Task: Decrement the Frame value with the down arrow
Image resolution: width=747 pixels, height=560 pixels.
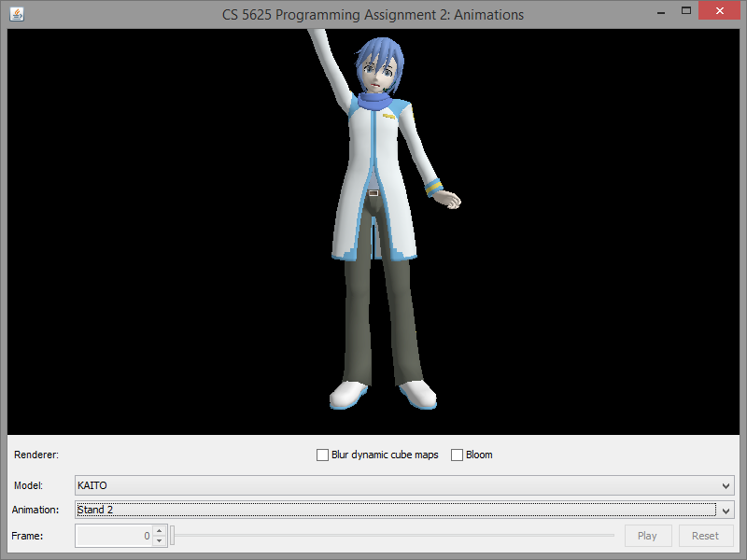Action: point(159,541)
